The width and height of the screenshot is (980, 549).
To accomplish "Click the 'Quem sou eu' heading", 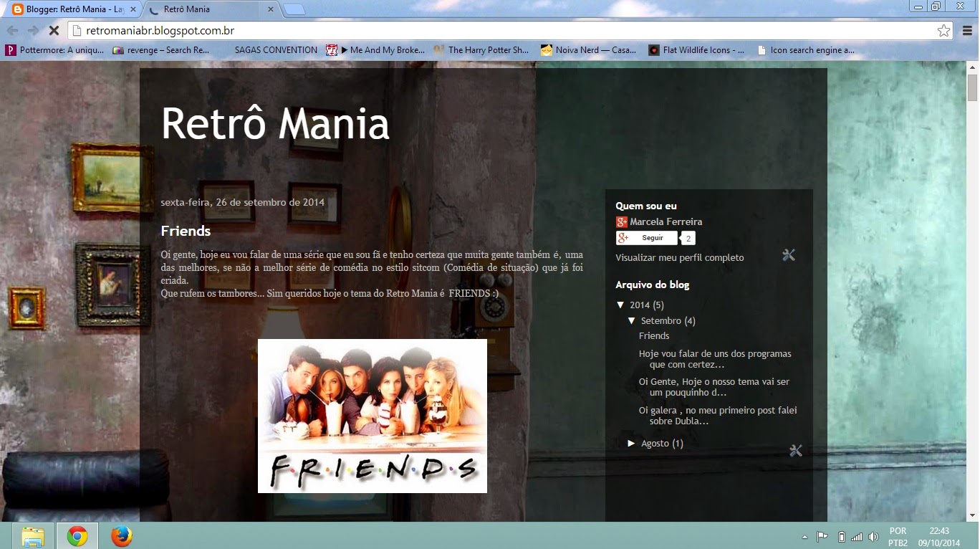I will point(646,206).
